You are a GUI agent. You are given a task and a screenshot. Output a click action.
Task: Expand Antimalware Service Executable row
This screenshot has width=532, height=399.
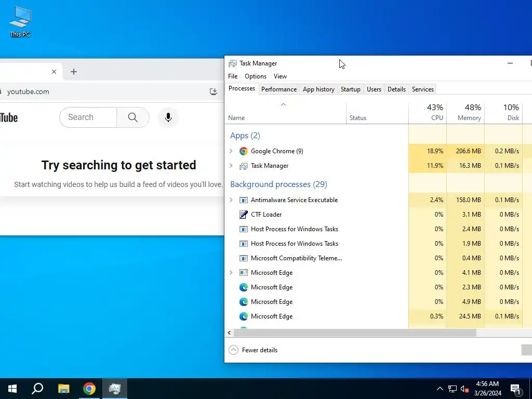(231, 200)
